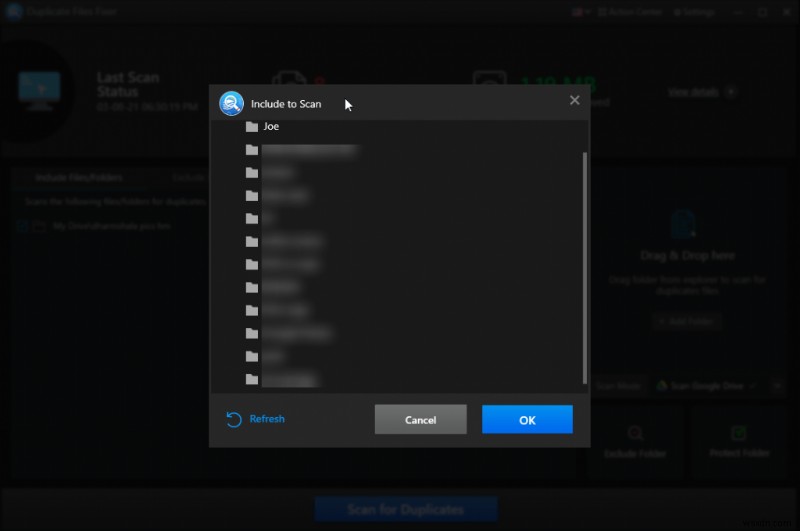Click the circular Refresh arrow icon

234,419
